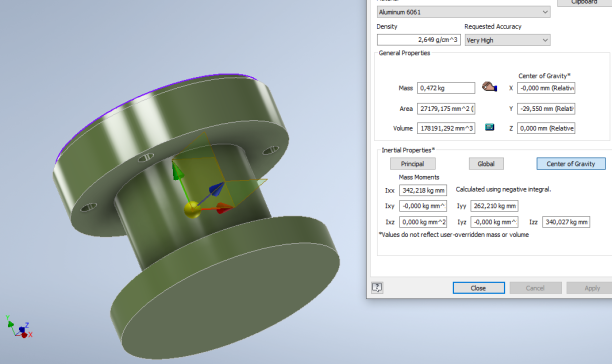
Task: Select the Area value field
Action: click(x=446, y=109)
